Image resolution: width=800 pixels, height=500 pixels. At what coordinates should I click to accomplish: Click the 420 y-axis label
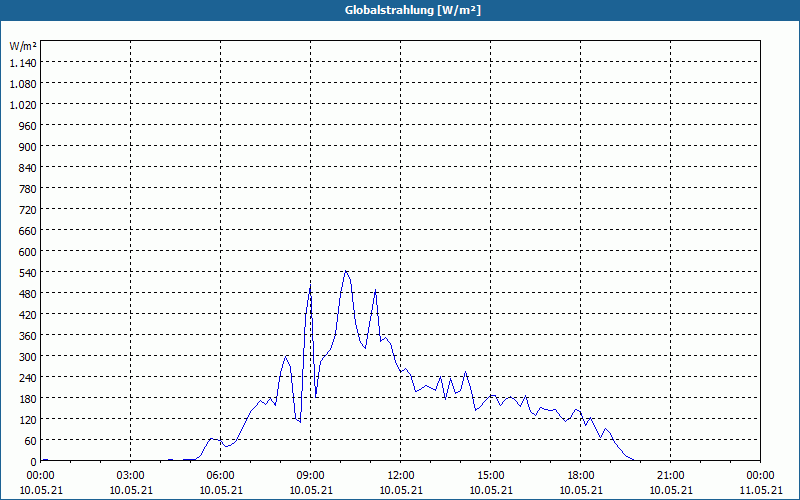click(x=28, y=315)
